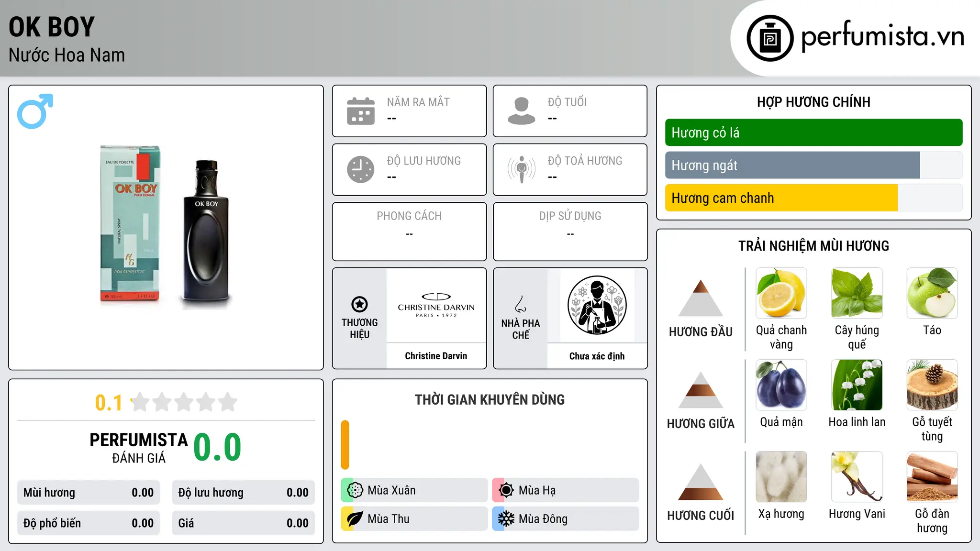Open the Quả mận plum image
Image resolution: width=980 pixels, height=551 pixels.
781,385
